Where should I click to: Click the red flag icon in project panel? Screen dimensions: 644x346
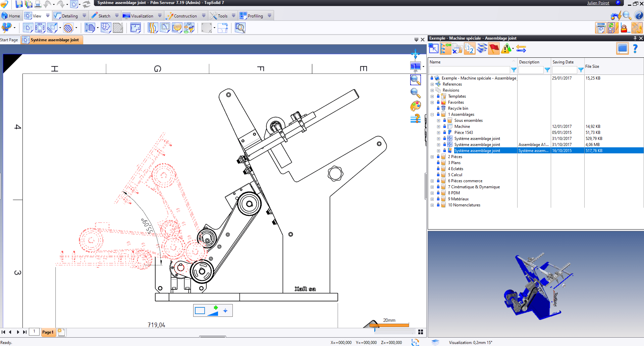(x=494, y=49)
